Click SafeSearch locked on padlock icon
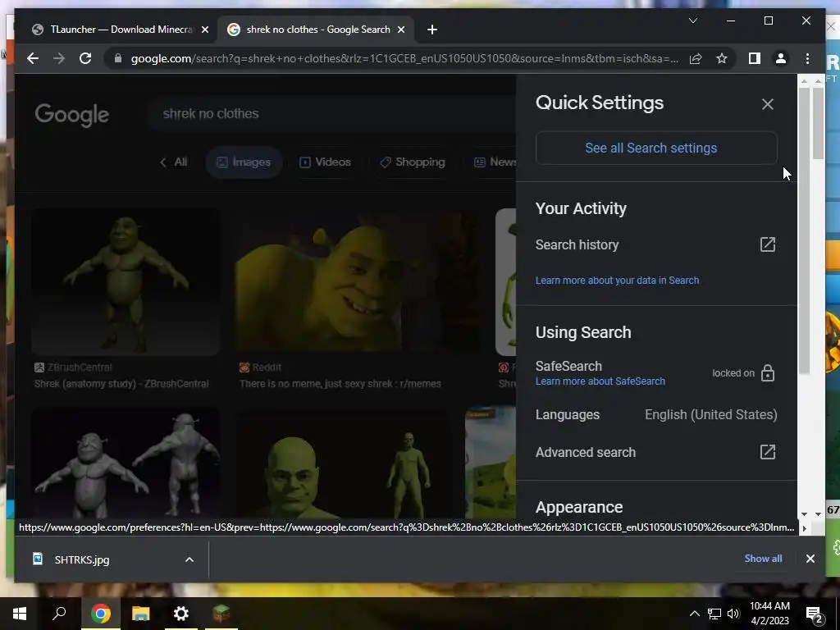The height and width of the screenshot is (630, 840). (768, 373)
